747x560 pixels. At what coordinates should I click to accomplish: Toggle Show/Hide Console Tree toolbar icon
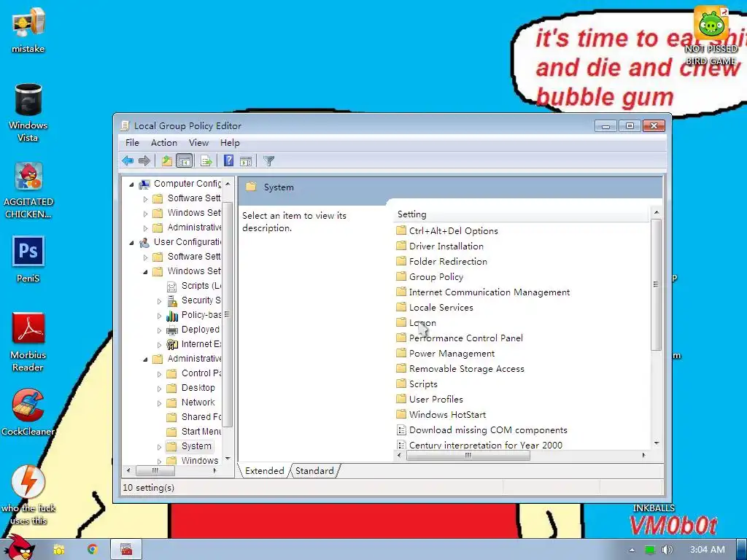click(x=184, y=161)
